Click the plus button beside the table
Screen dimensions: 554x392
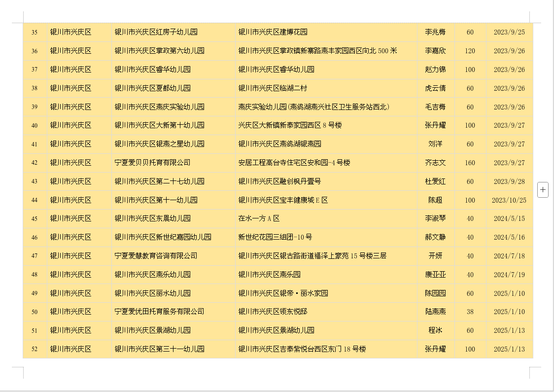pyautogui.click(x=543, y=190)
